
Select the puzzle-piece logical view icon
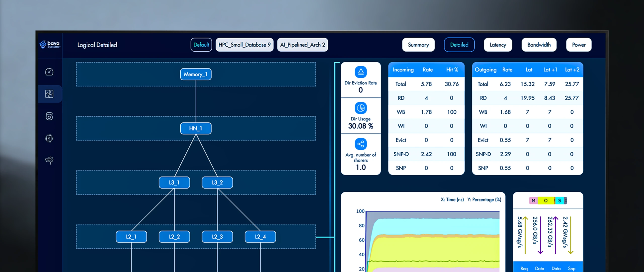point(49,94)
